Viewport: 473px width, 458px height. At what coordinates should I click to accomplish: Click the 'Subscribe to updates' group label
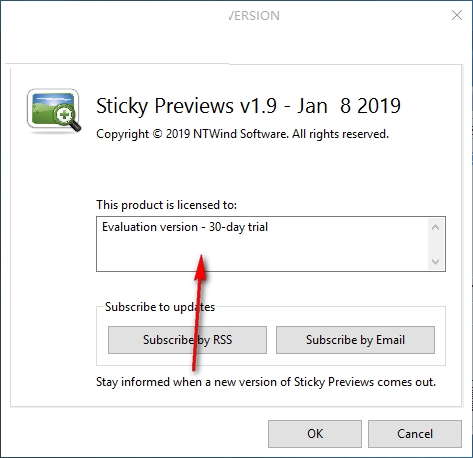(x=160, y=307)
